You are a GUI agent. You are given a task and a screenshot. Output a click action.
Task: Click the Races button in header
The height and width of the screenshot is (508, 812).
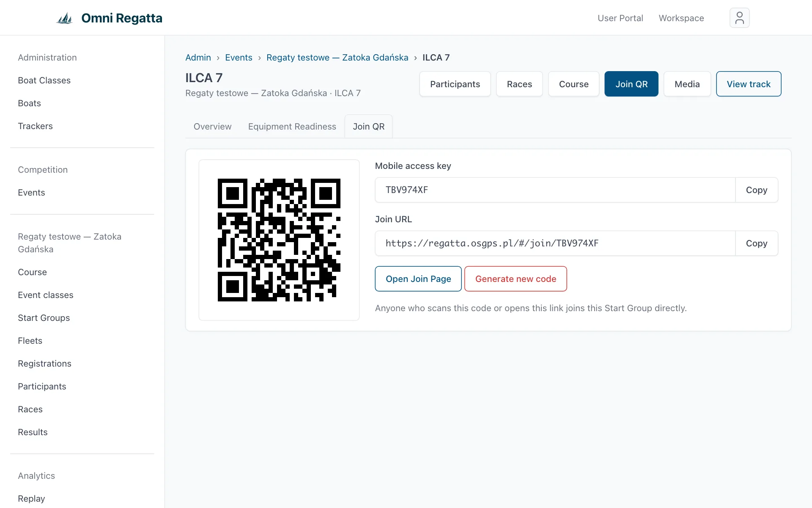[519, 84]
